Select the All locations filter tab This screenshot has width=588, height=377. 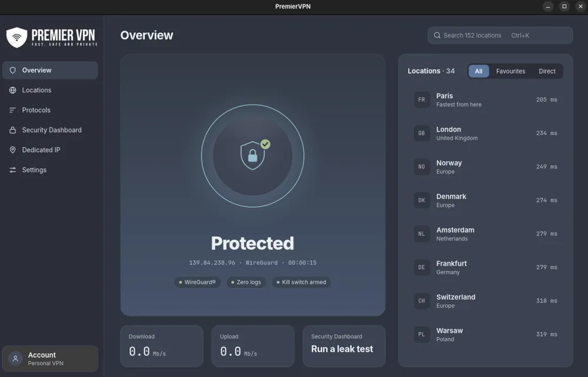pos(479,71)
